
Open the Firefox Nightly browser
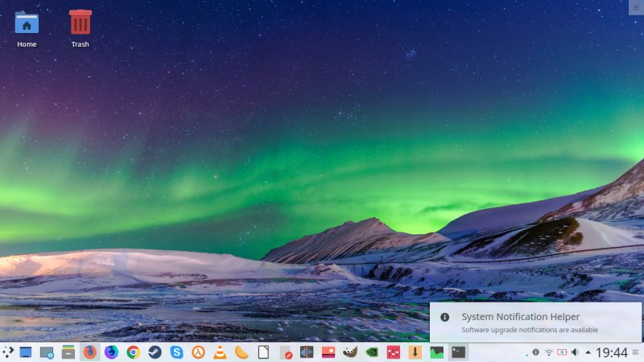click(111, 352)
